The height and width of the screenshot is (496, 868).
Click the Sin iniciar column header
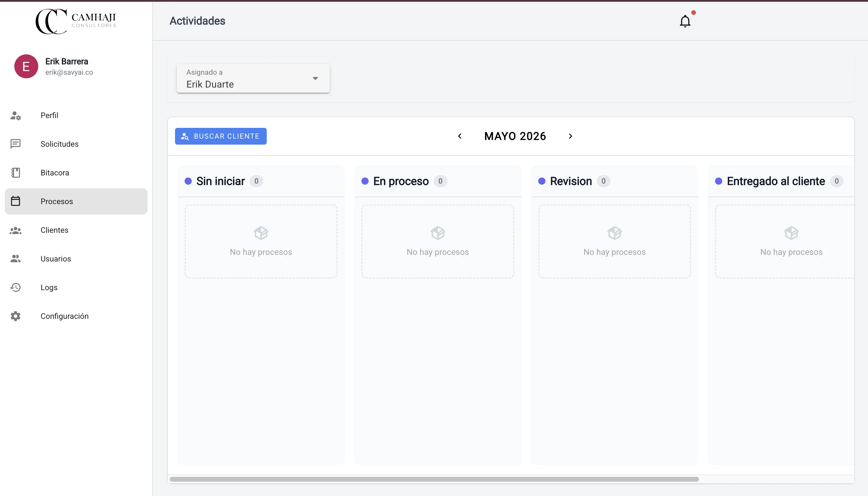(220, 181)
